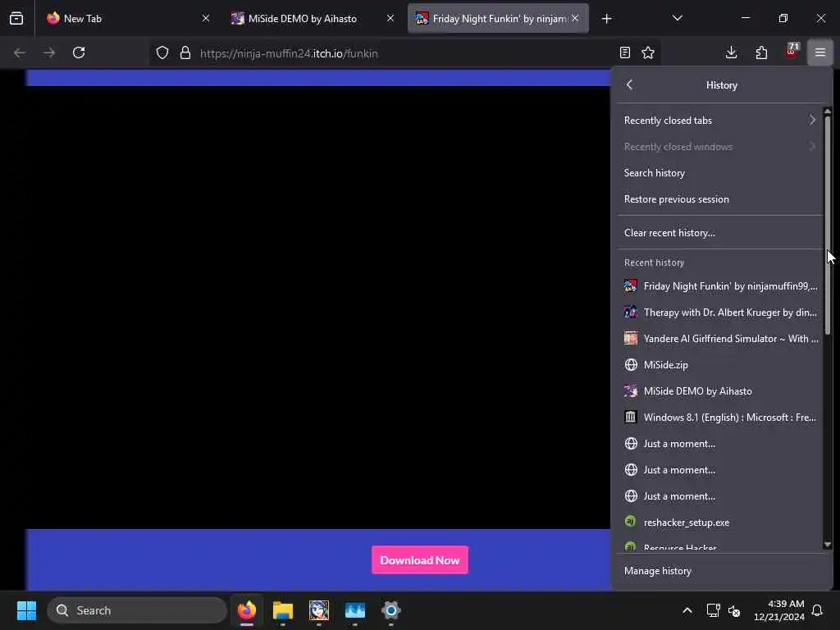Open a new tab with plus
This screenshot has height=630, width=840.
pos(606,19)
